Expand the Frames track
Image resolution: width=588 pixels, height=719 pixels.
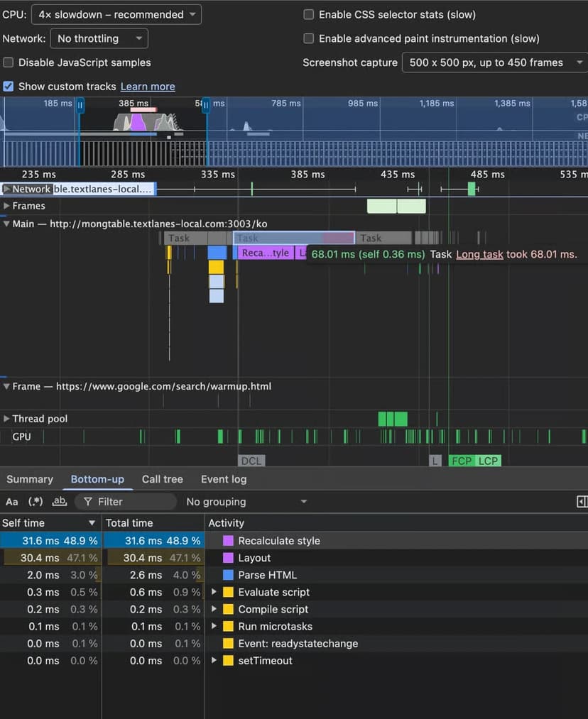(x=6, y=206)
